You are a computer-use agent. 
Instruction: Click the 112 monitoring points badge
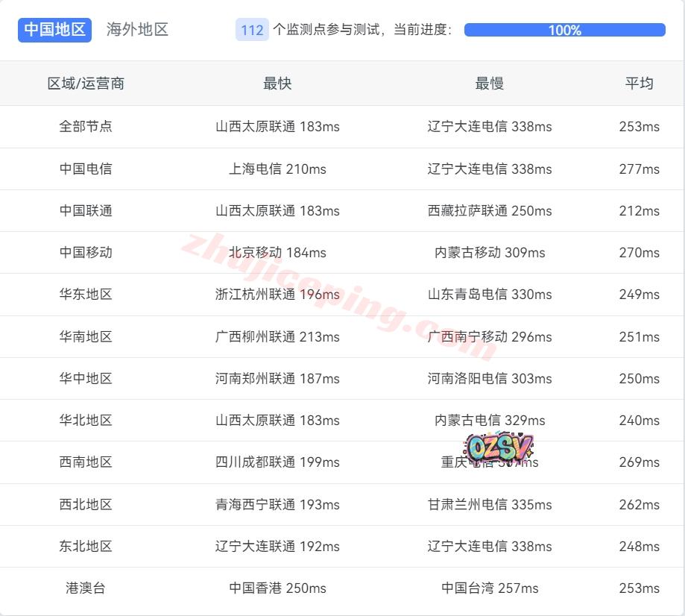point(252,30)
